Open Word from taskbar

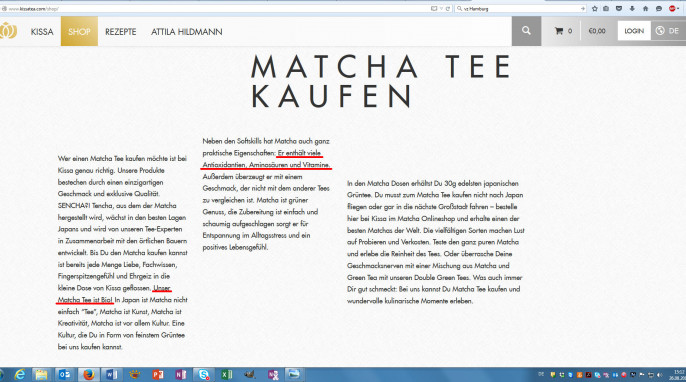112,375
